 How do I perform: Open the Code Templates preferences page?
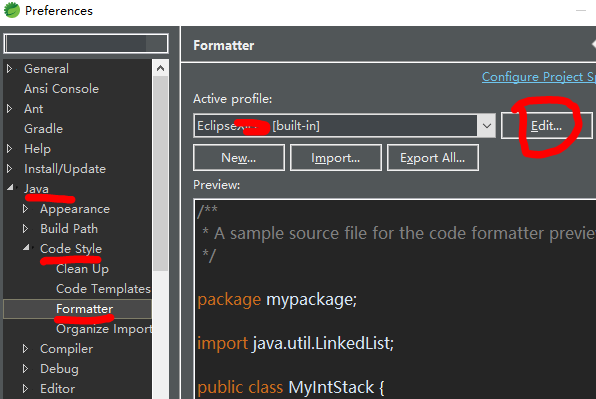coord(103,289)
